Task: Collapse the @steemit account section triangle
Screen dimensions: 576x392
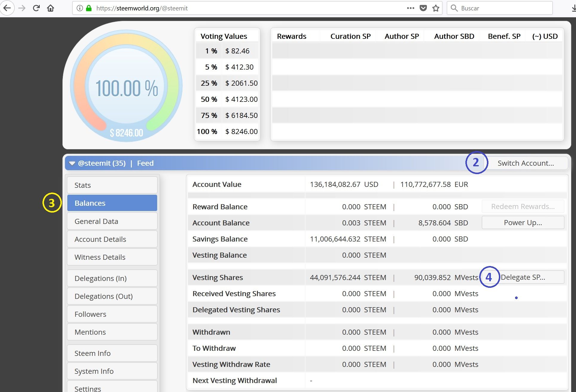Action: pyautogui.click(x=72, y=163)
